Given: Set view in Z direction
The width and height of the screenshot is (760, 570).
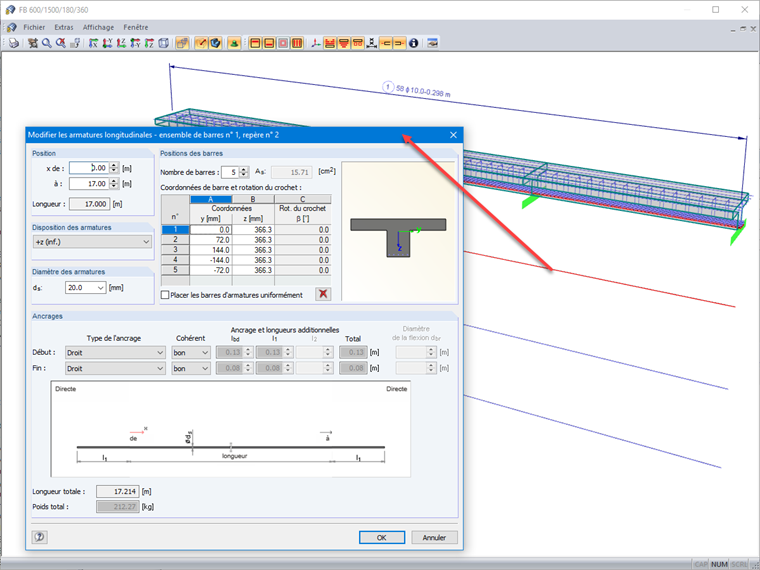Looking at the screenshot, I should click(x=122, y=43).
